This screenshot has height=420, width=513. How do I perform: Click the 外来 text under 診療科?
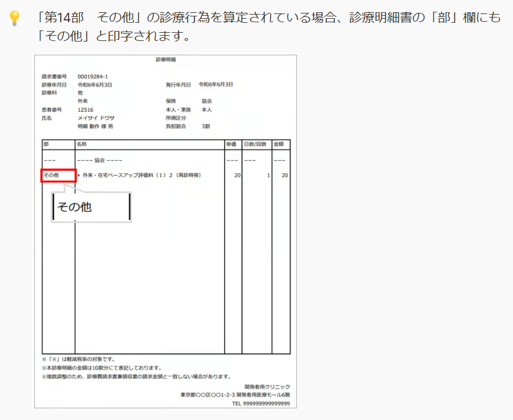pyautogui.click(x=83, y=101)
